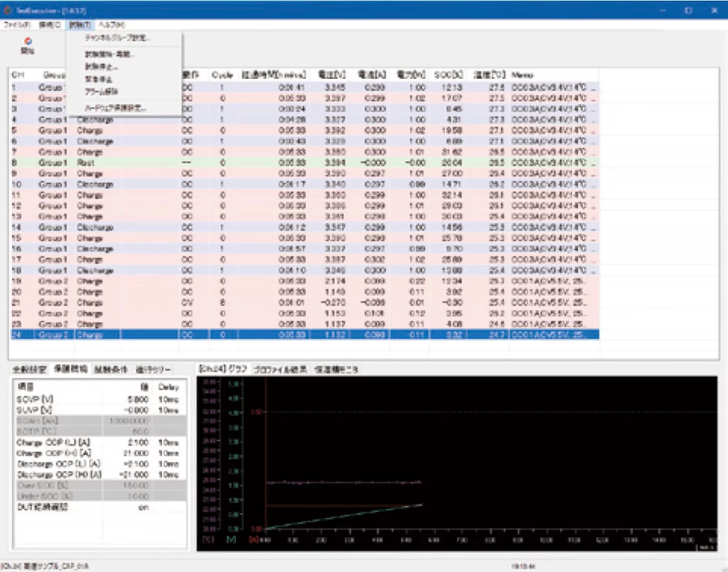The image size is (728, 572).
Task: Select the channel 8 Rest row
Action: point(213,162)
